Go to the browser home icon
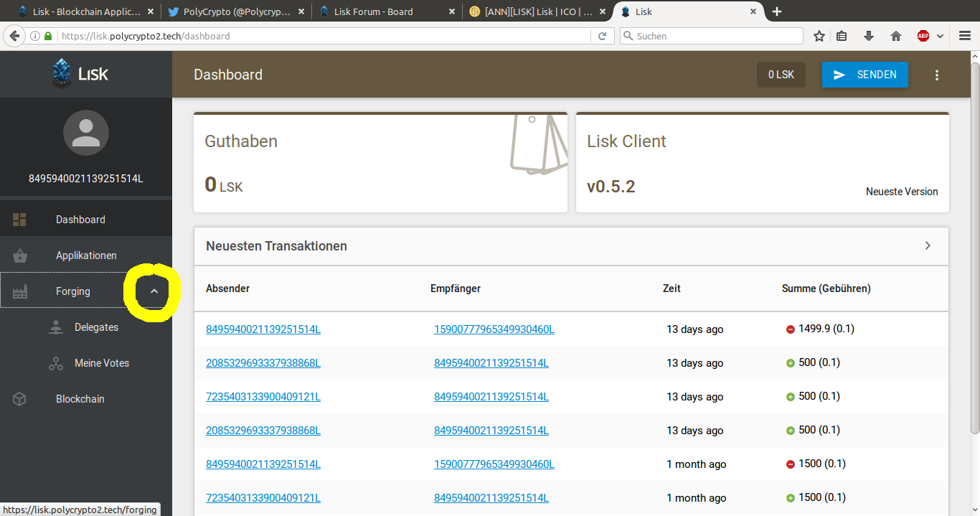This screenshot has width=980, height=516. 895,36
